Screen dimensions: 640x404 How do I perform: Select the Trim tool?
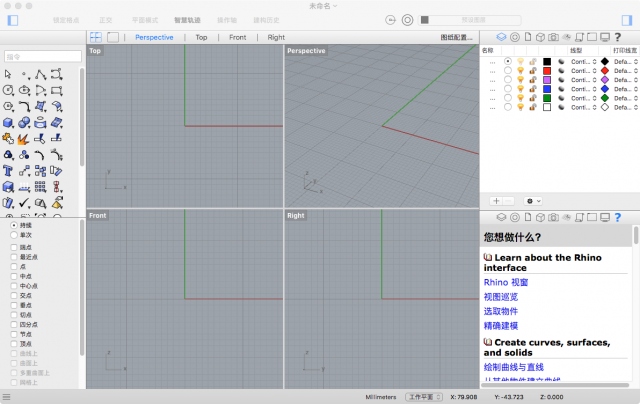click(x=40, y=139)
